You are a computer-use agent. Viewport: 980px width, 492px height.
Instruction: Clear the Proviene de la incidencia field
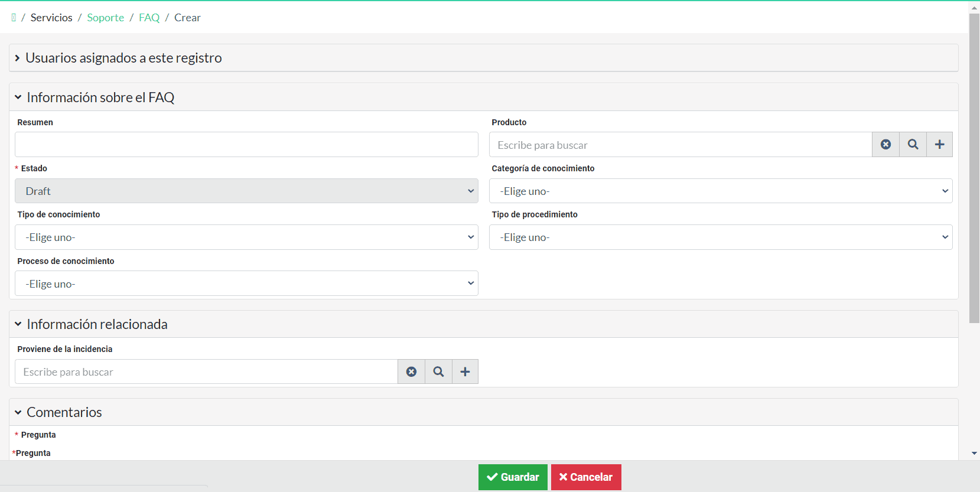411,372
